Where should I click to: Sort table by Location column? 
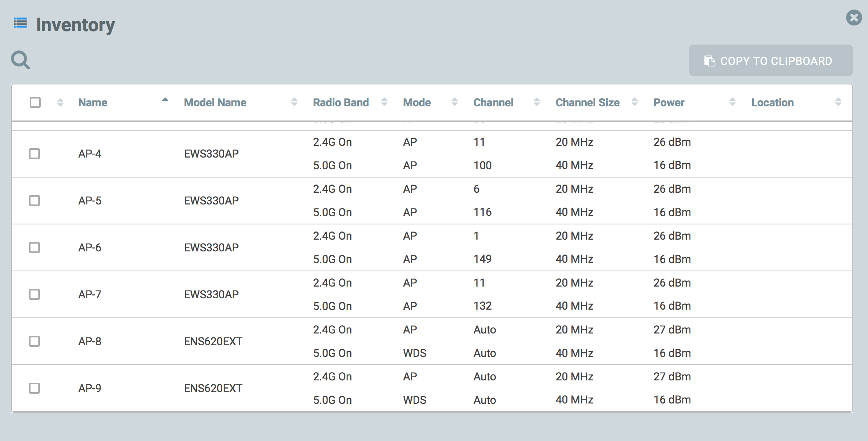[773, 102]
